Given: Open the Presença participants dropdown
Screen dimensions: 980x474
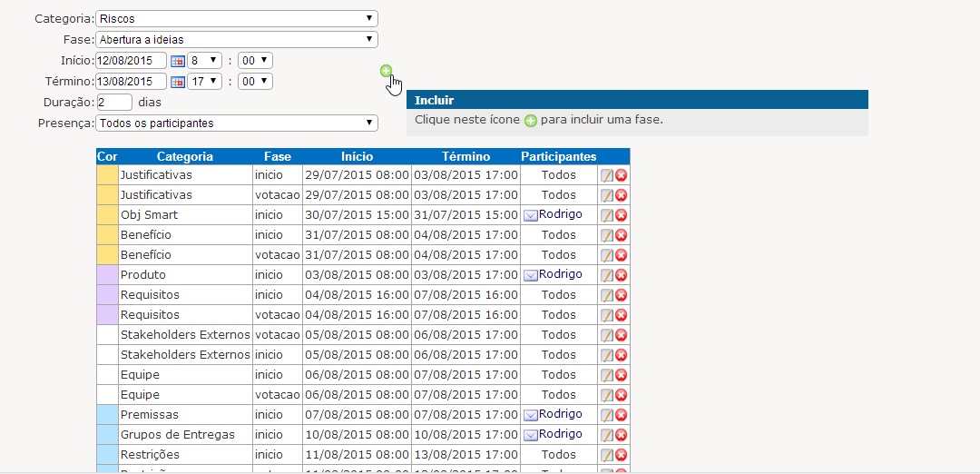Looking at the screenshot, I should coord(236,123).
